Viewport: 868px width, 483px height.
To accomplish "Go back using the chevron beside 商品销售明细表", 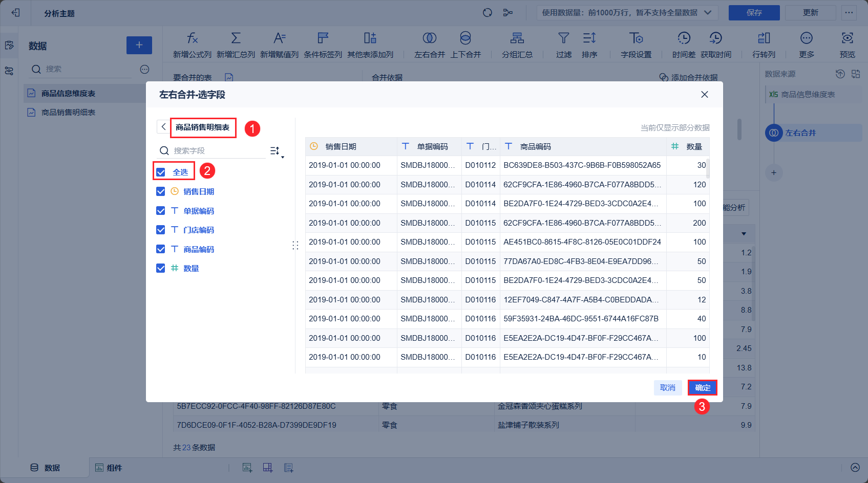I will click(163, 127).
